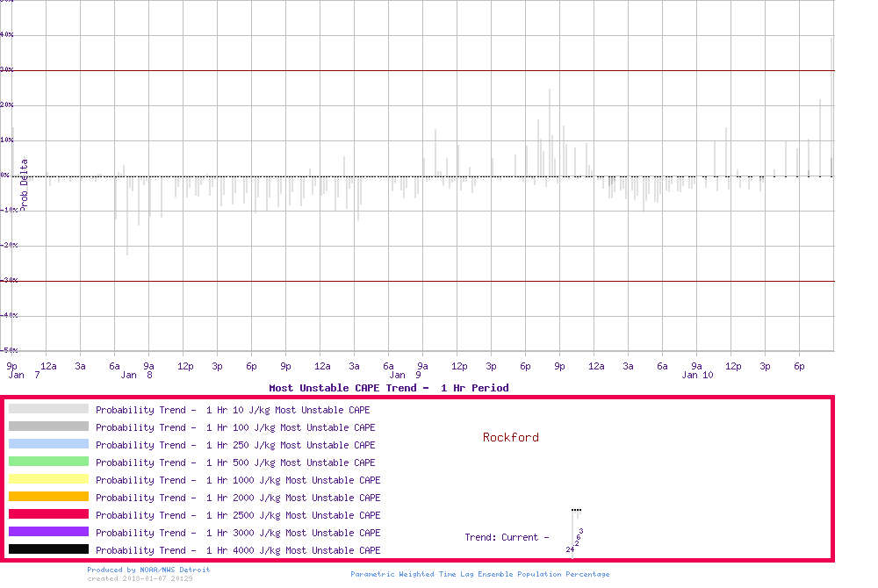Click the small current trend mini chart
Viewport: 878px width, 588px height.
click(575, 532)
